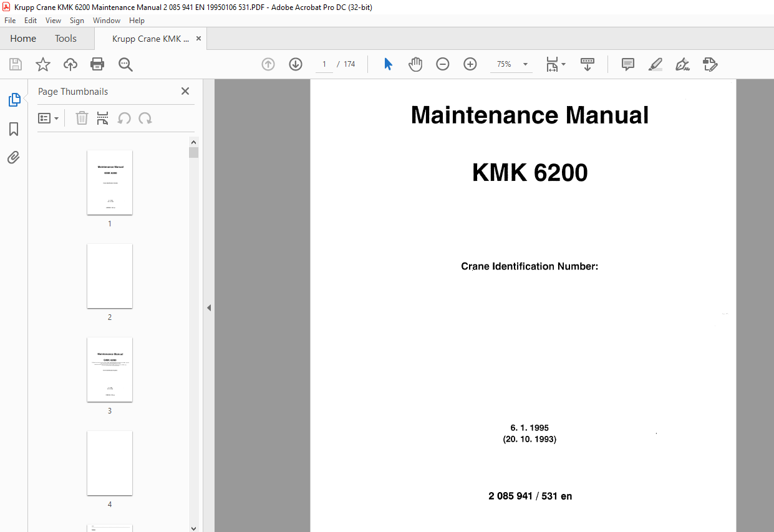Open the Window menu

107,21
